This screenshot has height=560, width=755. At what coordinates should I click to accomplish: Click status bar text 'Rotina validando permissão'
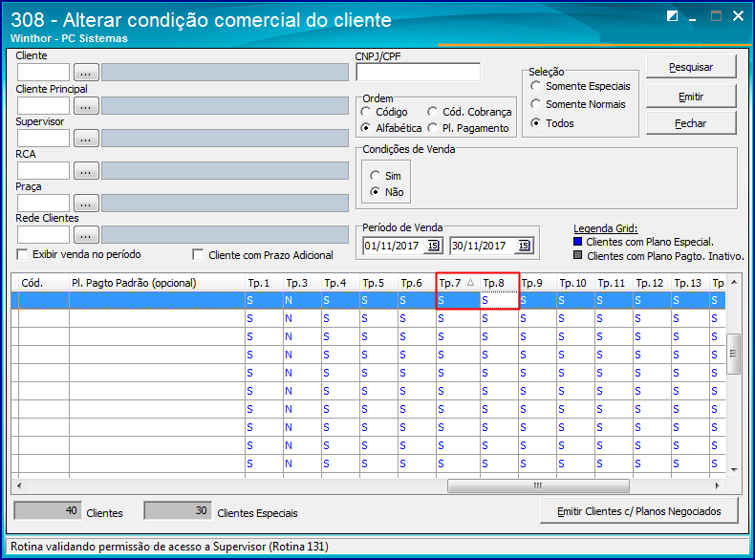pos(169,547)
